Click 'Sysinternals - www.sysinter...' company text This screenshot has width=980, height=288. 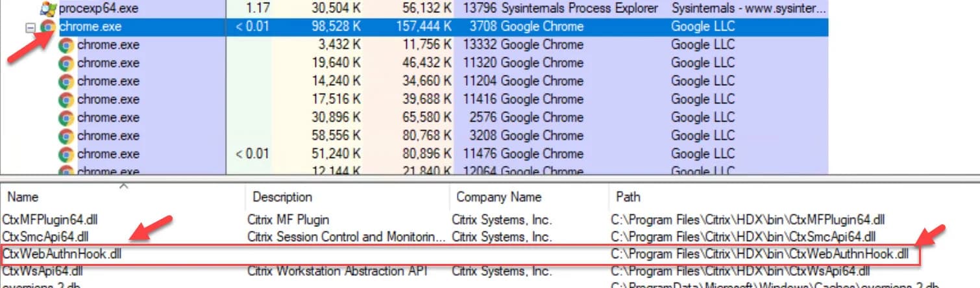(749, 8)
